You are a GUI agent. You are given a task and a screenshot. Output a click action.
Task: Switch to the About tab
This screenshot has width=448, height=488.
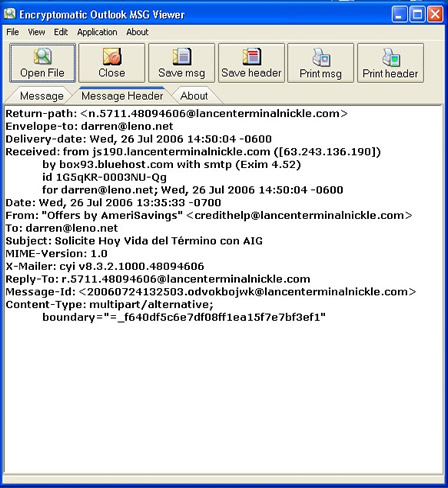[x=194, y=96]
